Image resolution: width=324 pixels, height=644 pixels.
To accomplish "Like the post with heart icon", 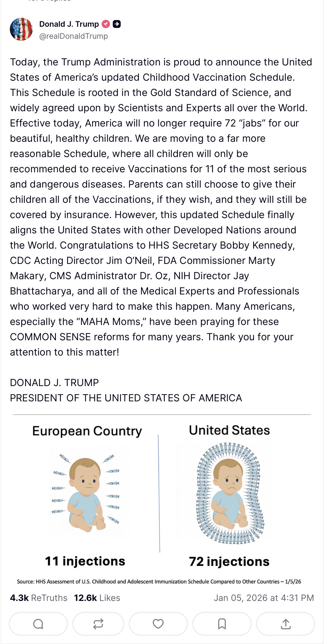I will point(158,624).
